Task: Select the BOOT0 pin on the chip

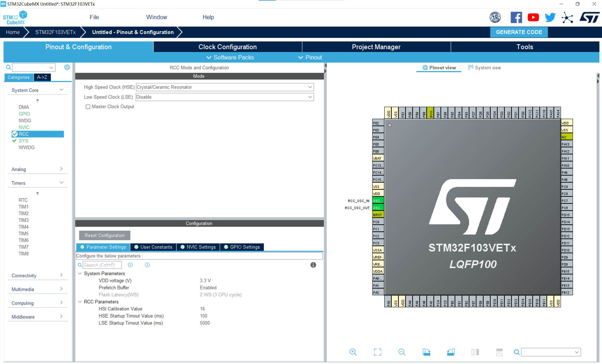Action: click(x=430, y=112)
